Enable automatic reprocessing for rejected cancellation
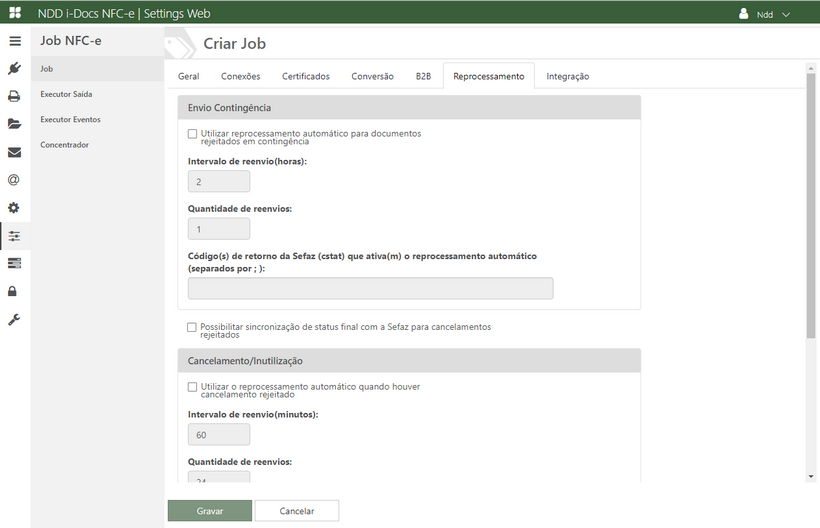Viewport: 820px width, 528px height. coord(192,387)
